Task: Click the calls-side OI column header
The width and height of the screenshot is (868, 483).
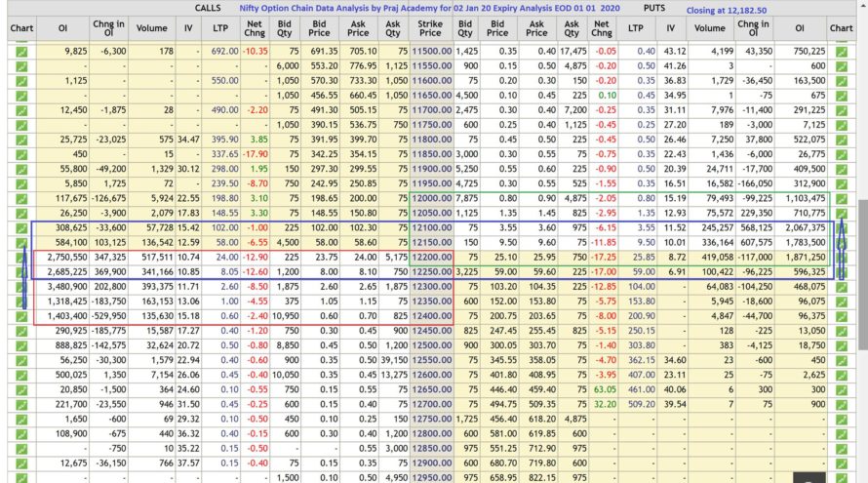Action: (62, 28)
